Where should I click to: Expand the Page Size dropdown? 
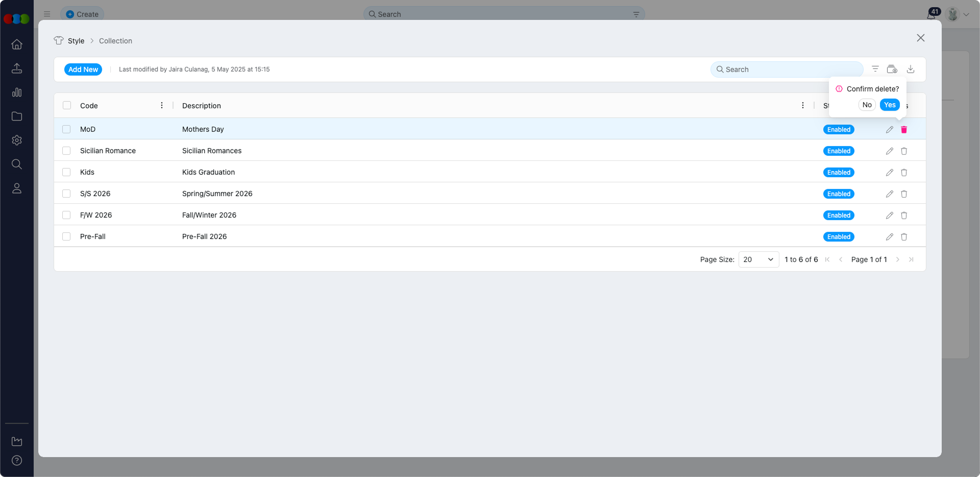(x=758, y=259)
